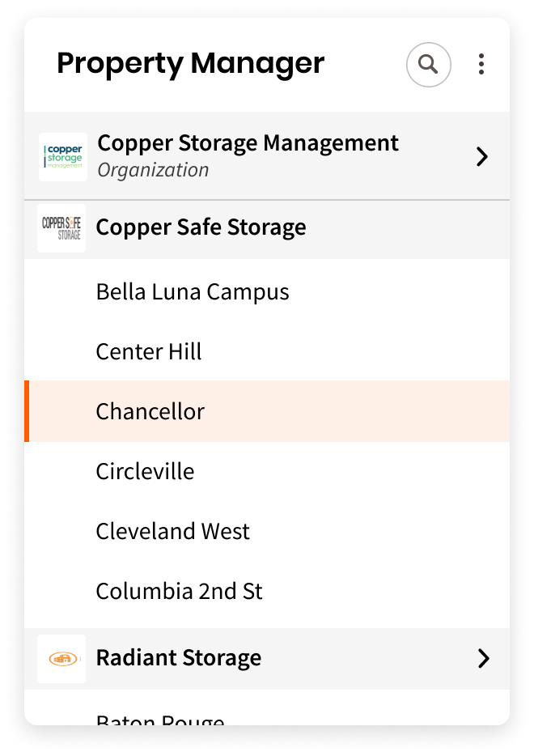Select Columbia 2nd St property
This screenshot has height=756, width=534.
click(x=179, y=591)
